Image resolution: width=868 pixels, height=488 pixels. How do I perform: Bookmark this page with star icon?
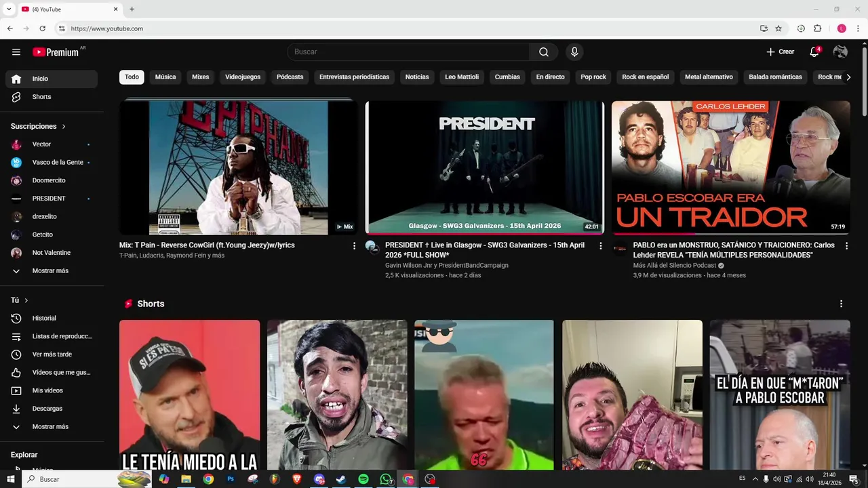[x=778, y=28]
